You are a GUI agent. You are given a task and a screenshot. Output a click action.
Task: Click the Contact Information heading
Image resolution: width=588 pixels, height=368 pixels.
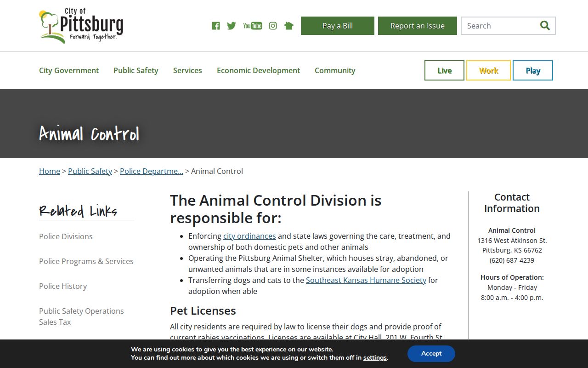click(x=512, y=203)
